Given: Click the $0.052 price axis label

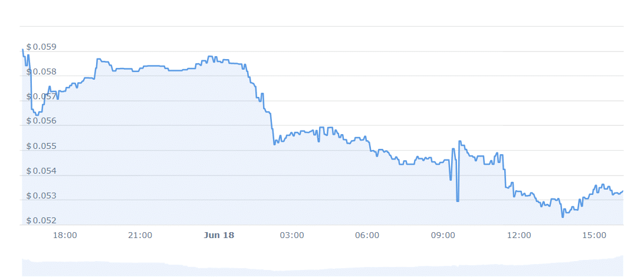Looking at the screenshot, I should point(41,221).
